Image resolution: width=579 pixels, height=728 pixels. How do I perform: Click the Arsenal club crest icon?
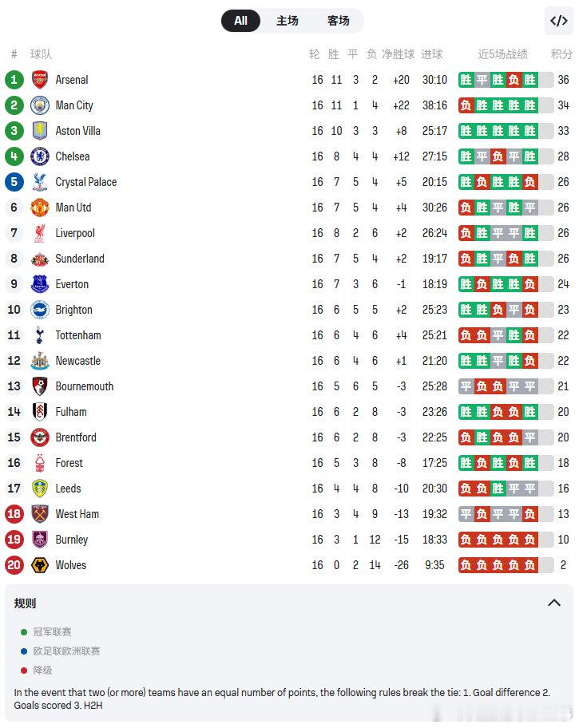[40, 80]
